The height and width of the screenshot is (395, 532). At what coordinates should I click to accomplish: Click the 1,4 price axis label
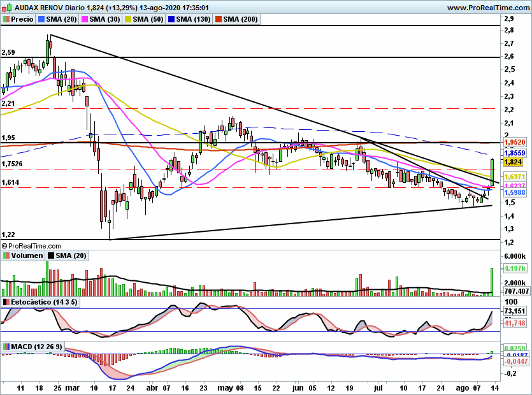pyautogui.click(x=509, y=216)
